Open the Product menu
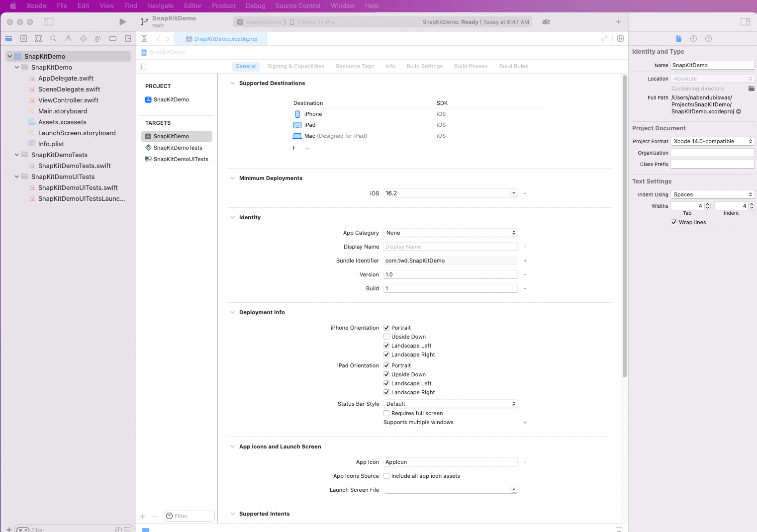The image size is (757, 532). point(223,6)
